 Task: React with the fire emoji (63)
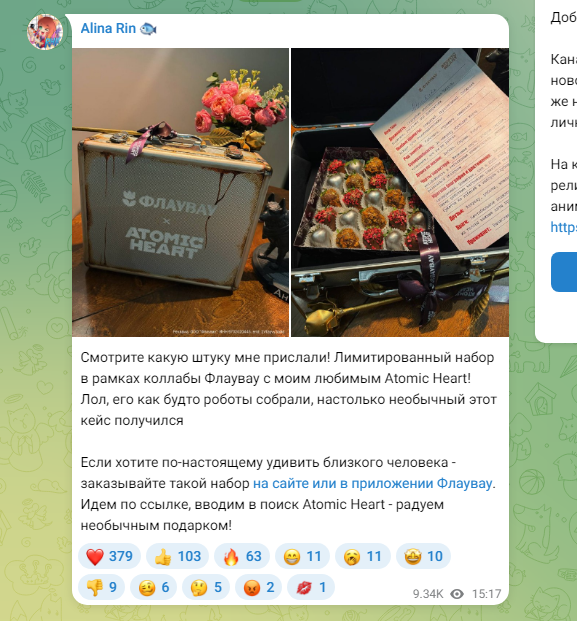point(242,556)
